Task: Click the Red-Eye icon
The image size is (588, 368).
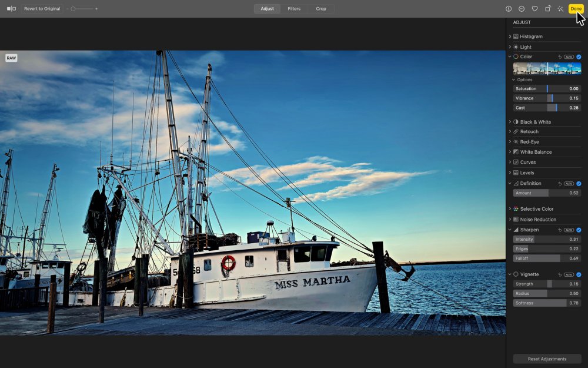Action: click(516, 142)
